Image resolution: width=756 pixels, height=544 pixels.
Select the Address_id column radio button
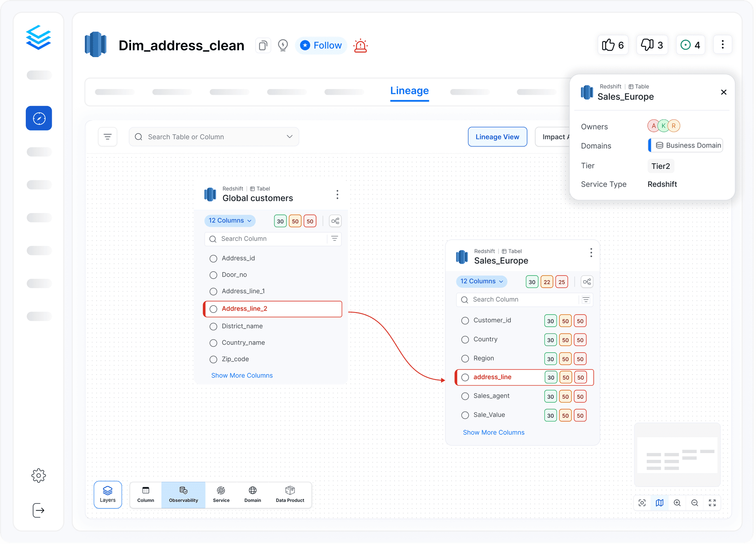click(x=213, y=259)
